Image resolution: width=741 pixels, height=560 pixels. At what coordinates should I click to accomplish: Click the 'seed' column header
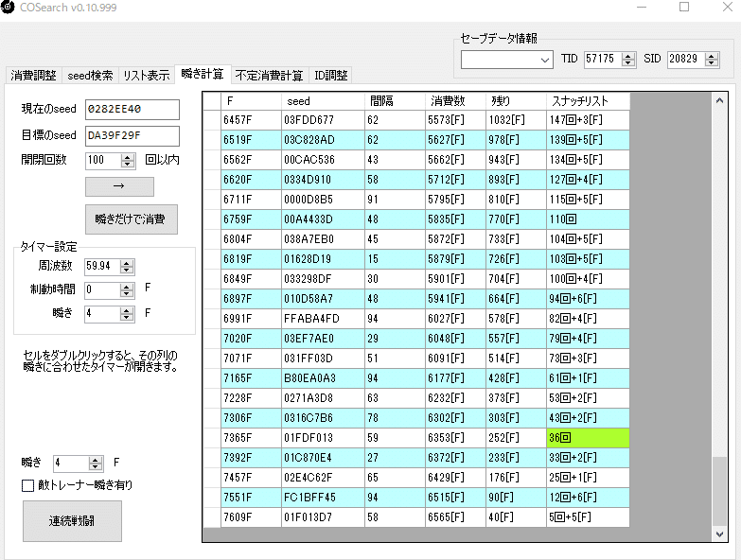[x=323, y=101]
